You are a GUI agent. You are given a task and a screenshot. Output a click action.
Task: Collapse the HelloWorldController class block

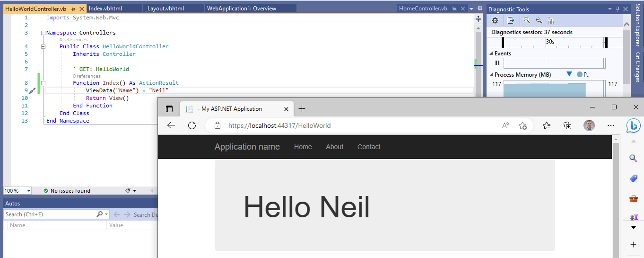coord(43,46)
